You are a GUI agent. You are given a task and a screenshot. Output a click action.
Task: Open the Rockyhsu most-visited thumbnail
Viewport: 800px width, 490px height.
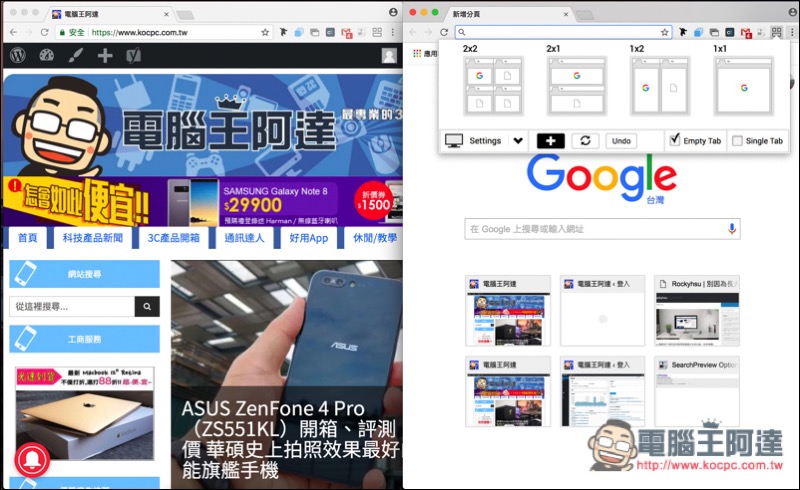(697, 311)
